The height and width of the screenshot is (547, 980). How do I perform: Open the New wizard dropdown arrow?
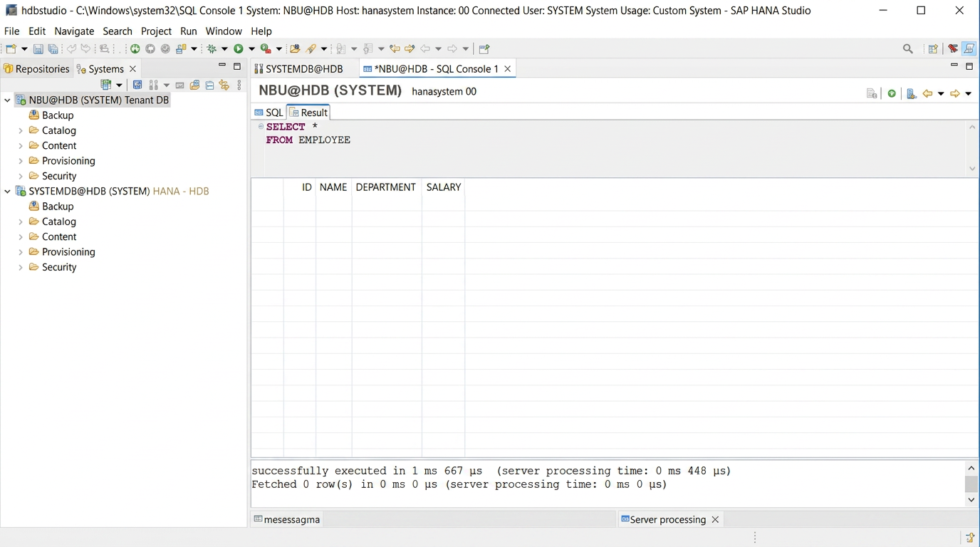point(24,49)
